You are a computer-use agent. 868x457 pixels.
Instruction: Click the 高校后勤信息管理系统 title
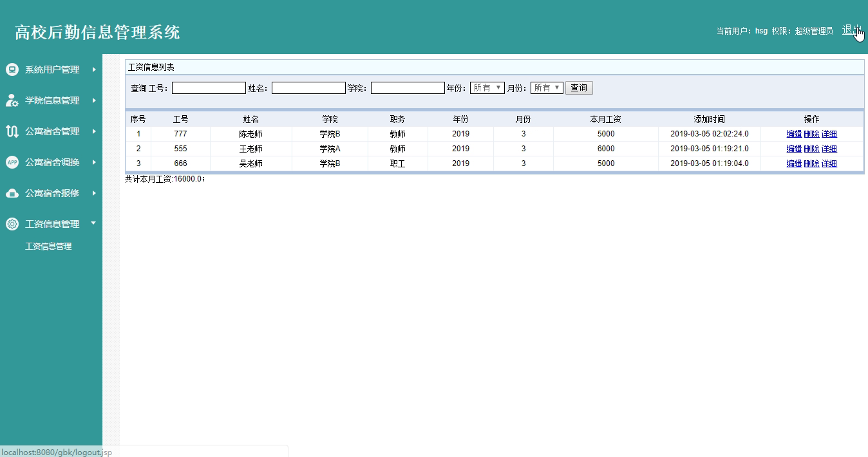[x=97, y=32]
